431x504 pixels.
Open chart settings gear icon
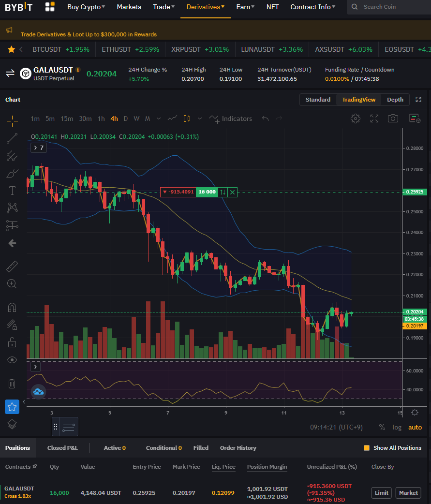[x=356, y=119]
